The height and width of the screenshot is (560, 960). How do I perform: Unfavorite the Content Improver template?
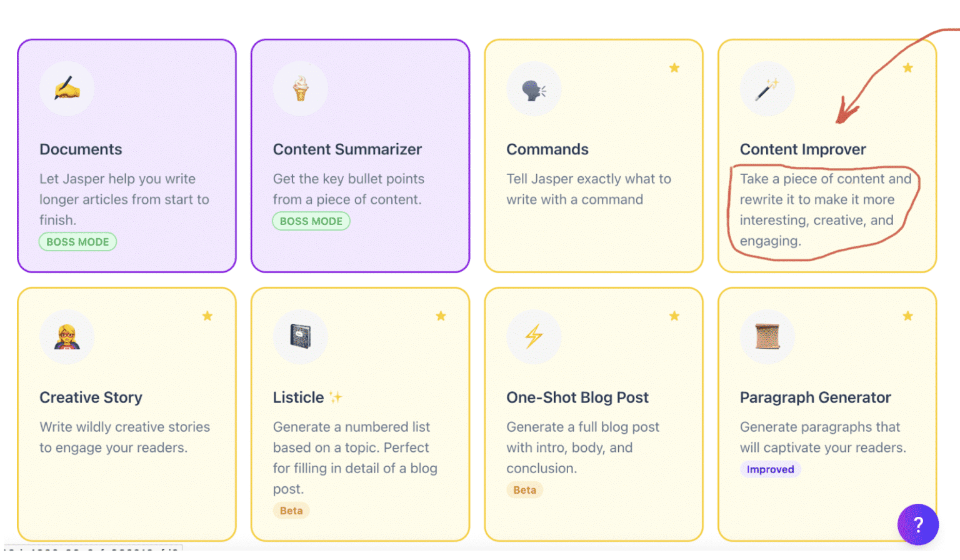(x=907, y=67)
